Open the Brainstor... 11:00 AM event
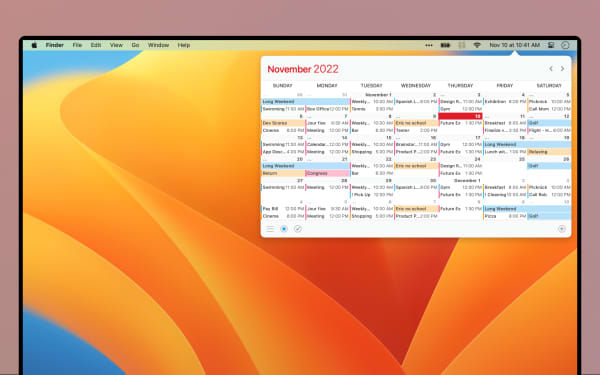The image size is (600, 375). click(416, 145)
